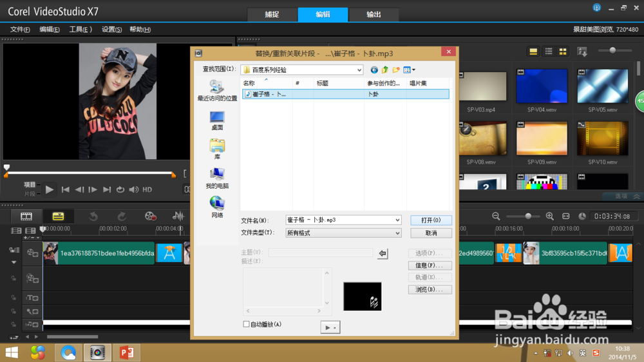
Task: Sort files by 名称 column header
Action: tap(267, 83)
